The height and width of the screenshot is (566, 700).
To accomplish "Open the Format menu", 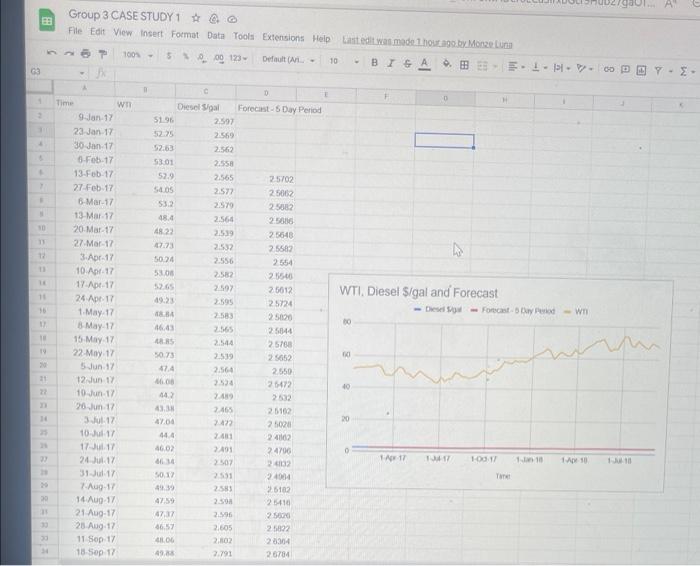I will point(184,34).
